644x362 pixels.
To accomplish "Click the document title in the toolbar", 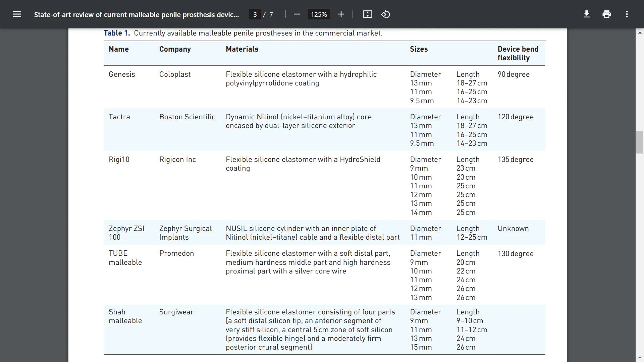I will click(x=136, y=14).
